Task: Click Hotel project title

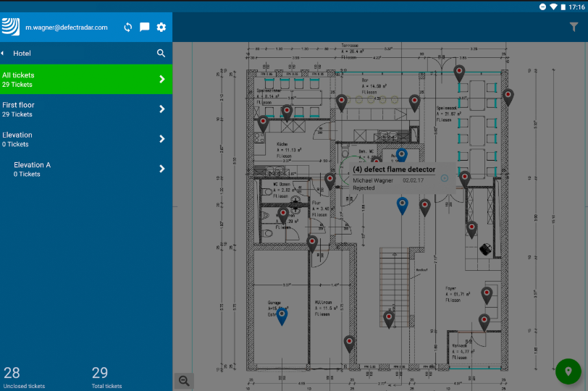Action: (22, 54)
